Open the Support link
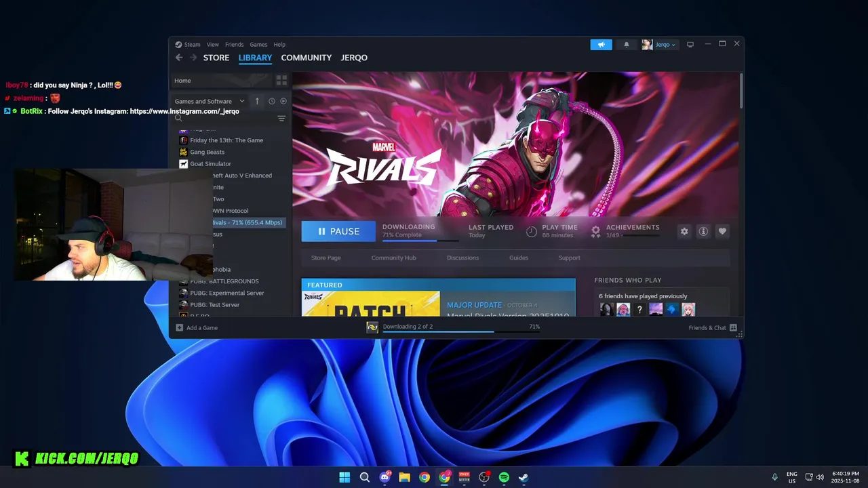Viewport: 868px width, 488px height. 569,258
